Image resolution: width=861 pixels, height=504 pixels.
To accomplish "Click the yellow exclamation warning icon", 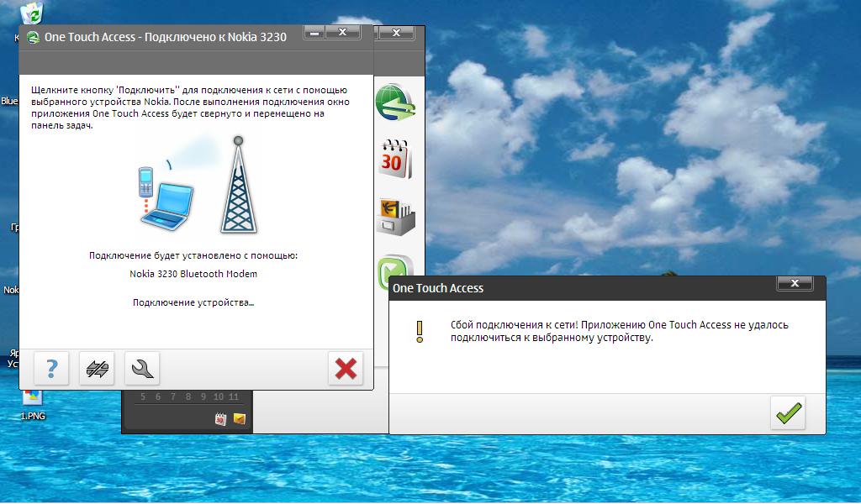I will [x=420, y=332].
